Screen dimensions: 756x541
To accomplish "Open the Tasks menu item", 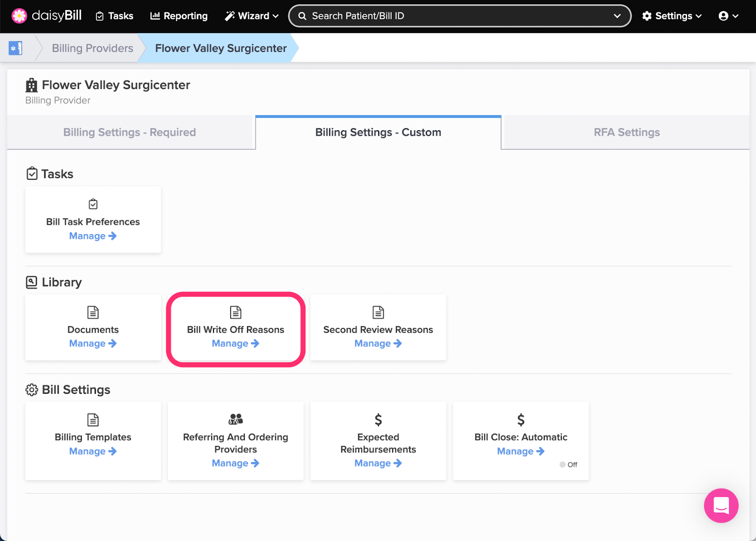I will click(x=114, y=16).
